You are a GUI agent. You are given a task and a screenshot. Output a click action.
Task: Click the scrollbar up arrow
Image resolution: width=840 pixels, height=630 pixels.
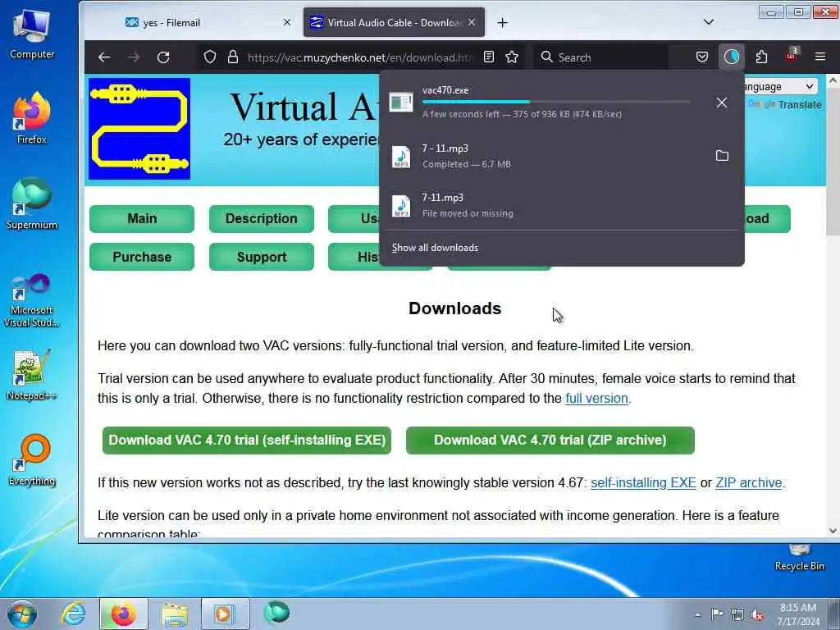coord(833,81)
